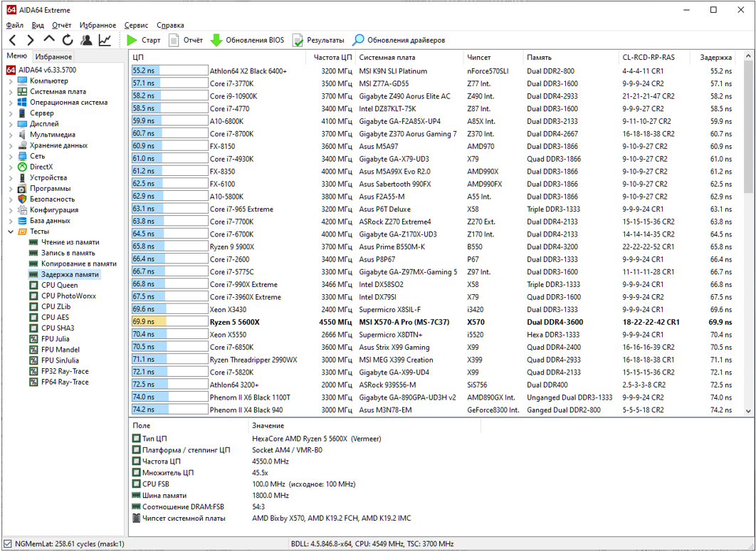The height and width of the screenshot is (552, 756).
Task: Expand the Хранение данных node
Action: 11,146
